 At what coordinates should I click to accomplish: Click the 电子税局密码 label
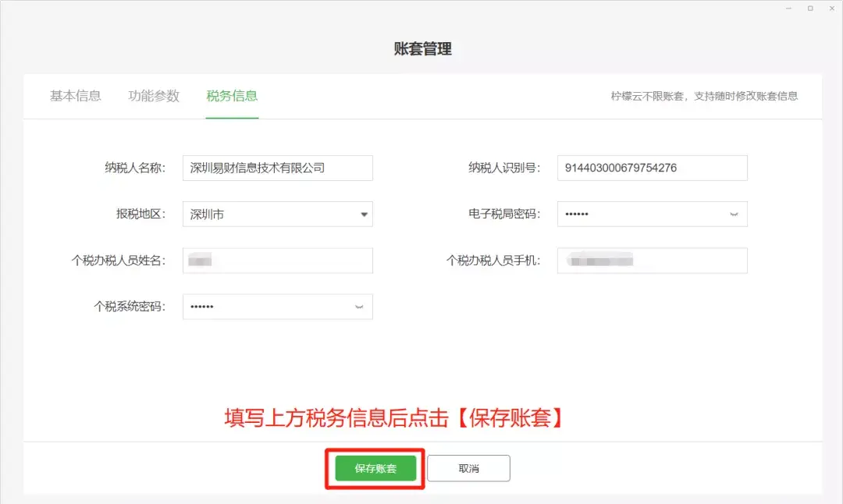click(504, 215)
